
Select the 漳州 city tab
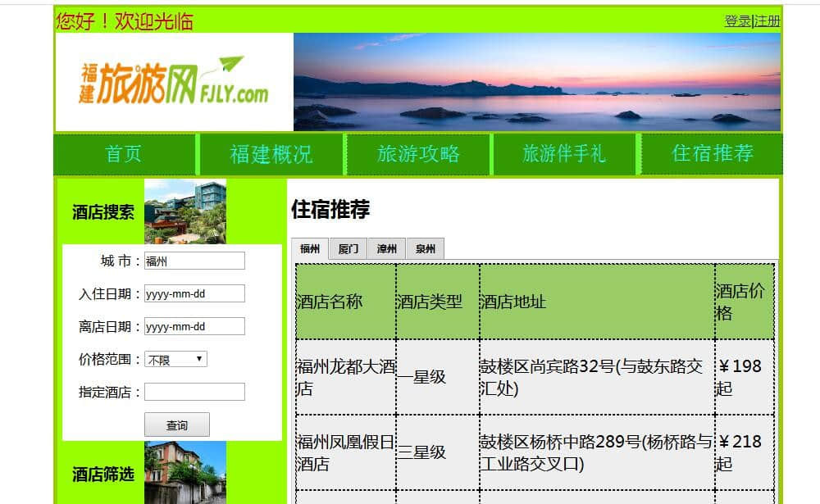387,249
